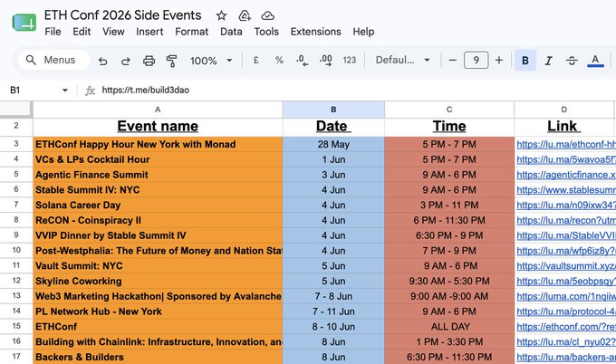Select column B header
This screenshot has width=616, height=364.
point(333,110)
